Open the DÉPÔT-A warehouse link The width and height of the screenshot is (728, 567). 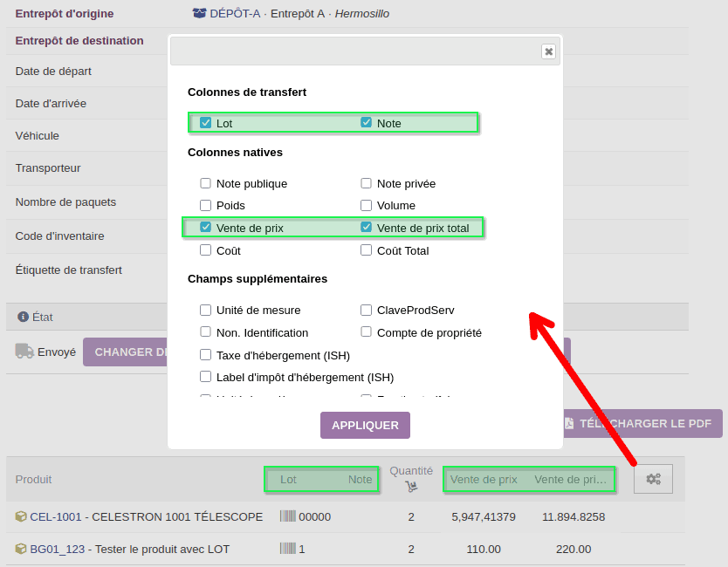coord(234,14)
